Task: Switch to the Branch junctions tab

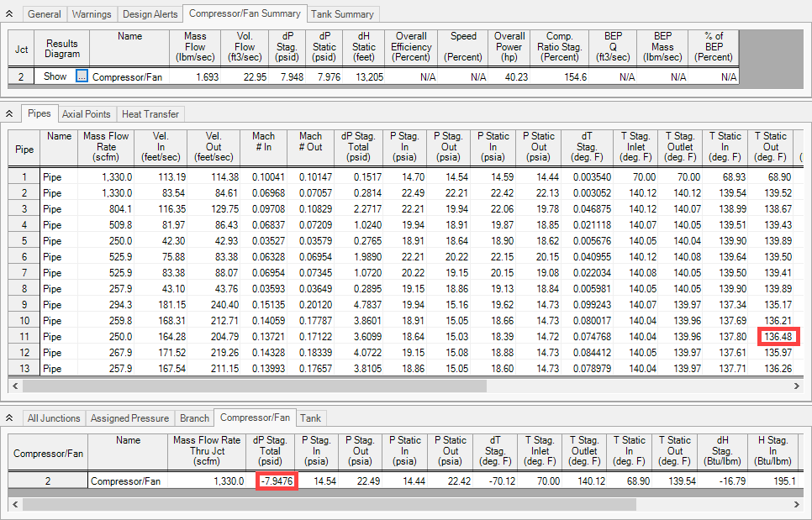Action: [193, 418]
